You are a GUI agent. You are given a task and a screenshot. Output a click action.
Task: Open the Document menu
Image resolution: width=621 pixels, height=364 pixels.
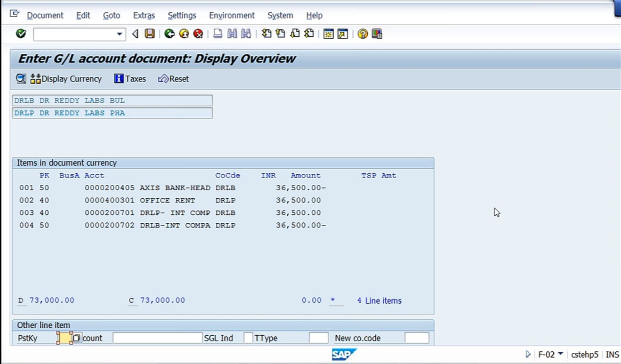45,15
